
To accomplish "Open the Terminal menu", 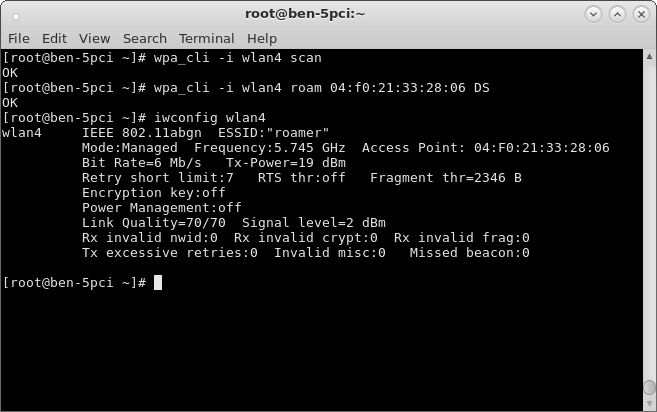I will click(x=207, y=39).
